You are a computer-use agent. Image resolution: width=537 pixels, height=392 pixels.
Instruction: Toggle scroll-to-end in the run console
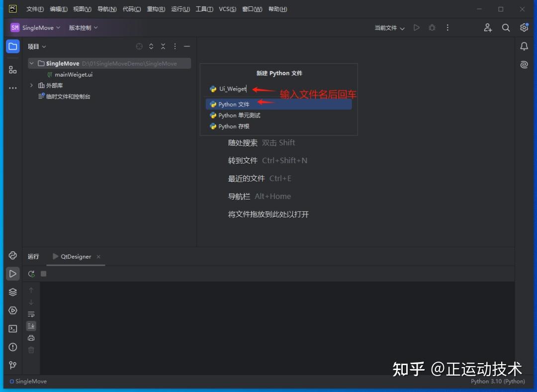(31, 326)
